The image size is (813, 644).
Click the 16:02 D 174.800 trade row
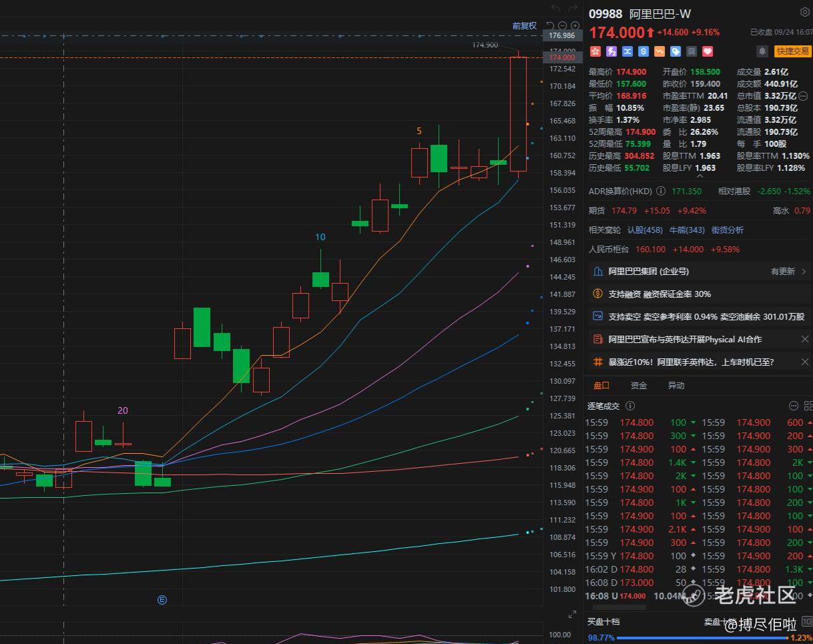coord(641,569)
